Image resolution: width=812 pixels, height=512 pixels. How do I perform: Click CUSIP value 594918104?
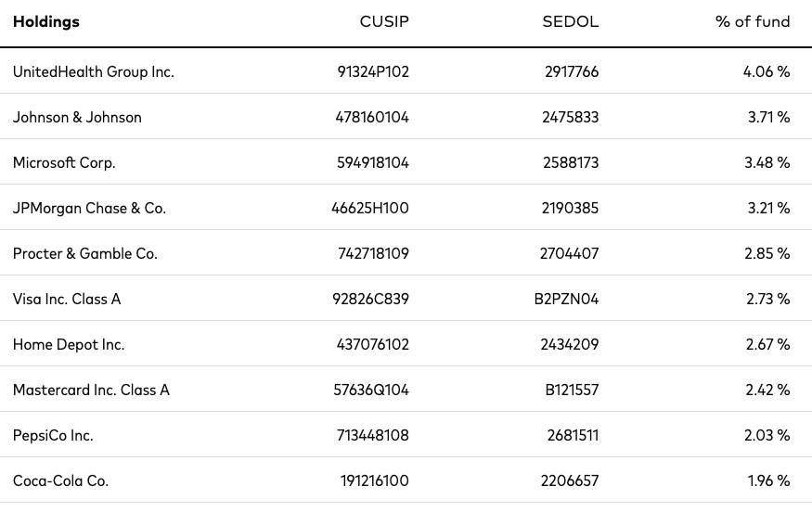[x=373, y=162]
